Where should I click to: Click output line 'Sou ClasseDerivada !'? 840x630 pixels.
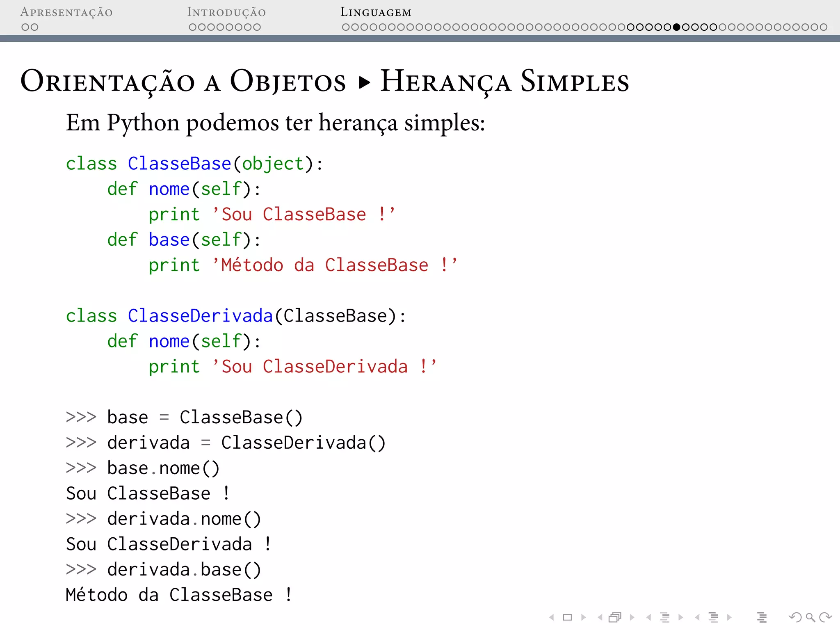point(169,544)
